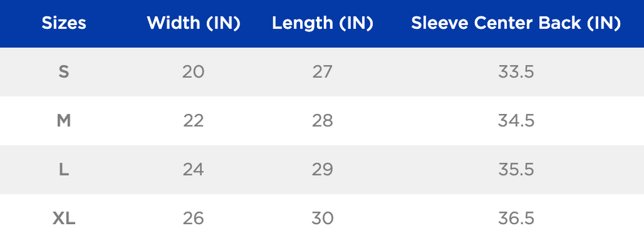Click width value 24 for size L
This screenshot has height=243, width=644.
194,169
